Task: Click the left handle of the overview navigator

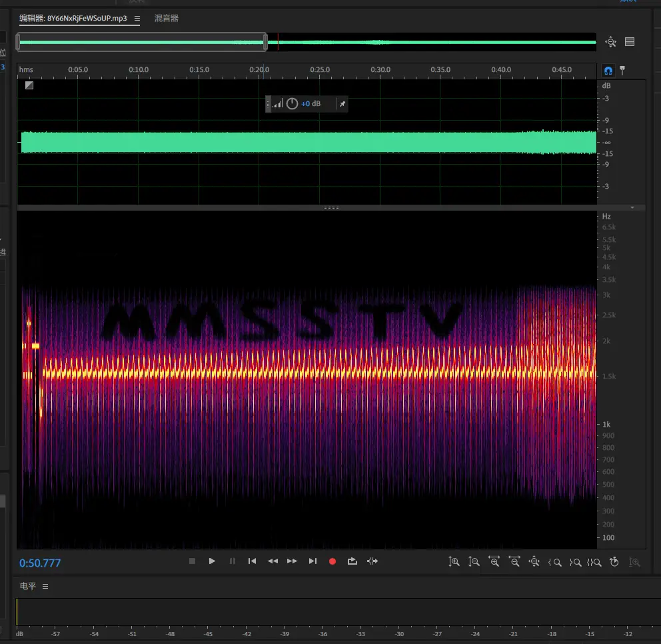Action: 18,42
